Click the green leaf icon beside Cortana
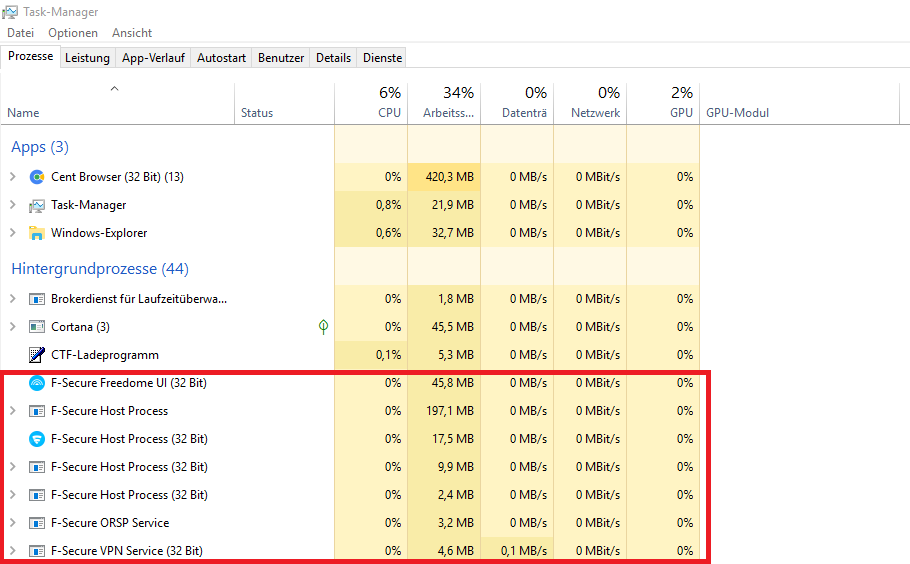Viewport: 910px width, 564px height. pyautogui.click(x=323, y=327)
